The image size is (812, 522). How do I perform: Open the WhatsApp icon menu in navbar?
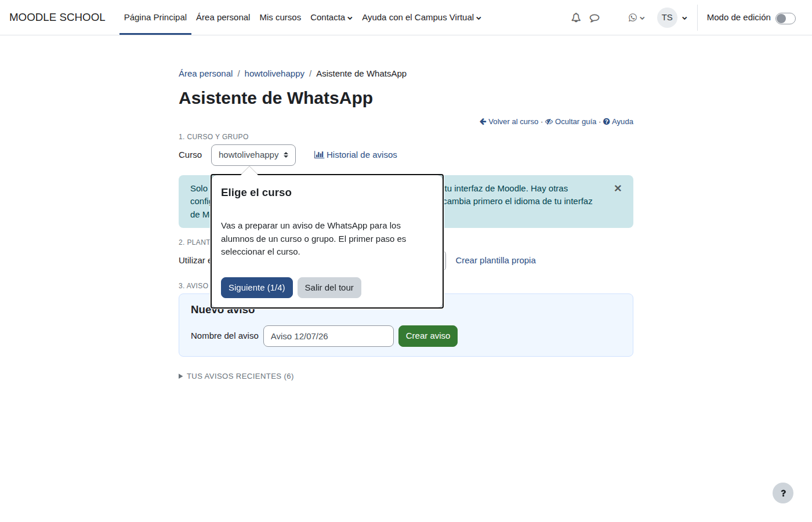[x=636, y=17]
